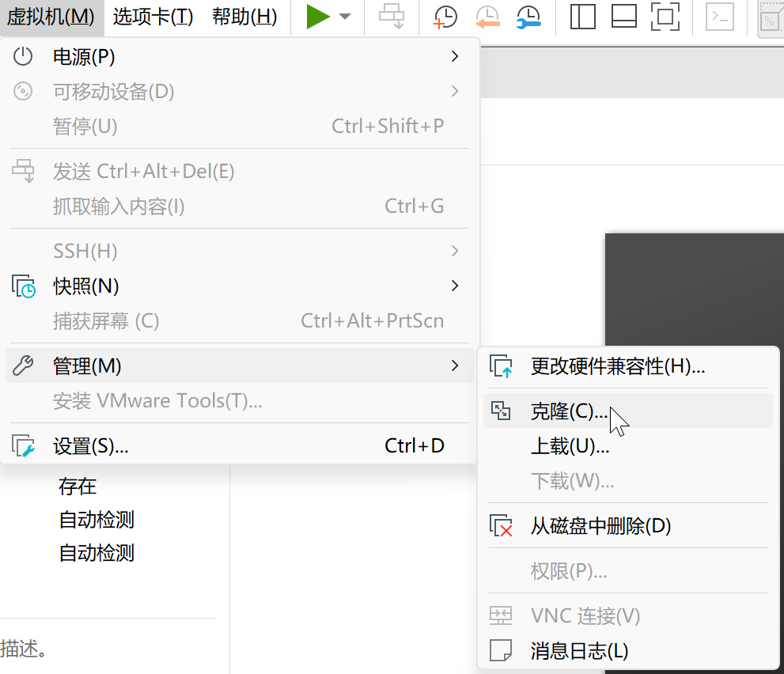Select 发送 Ctrl+Alt+Del(E) entry
The width and height of the screenshot is (784, 674).
click(x=240, y=172)
